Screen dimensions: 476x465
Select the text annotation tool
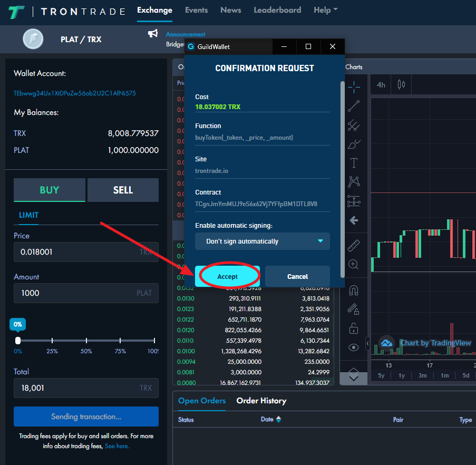[354, 163]
